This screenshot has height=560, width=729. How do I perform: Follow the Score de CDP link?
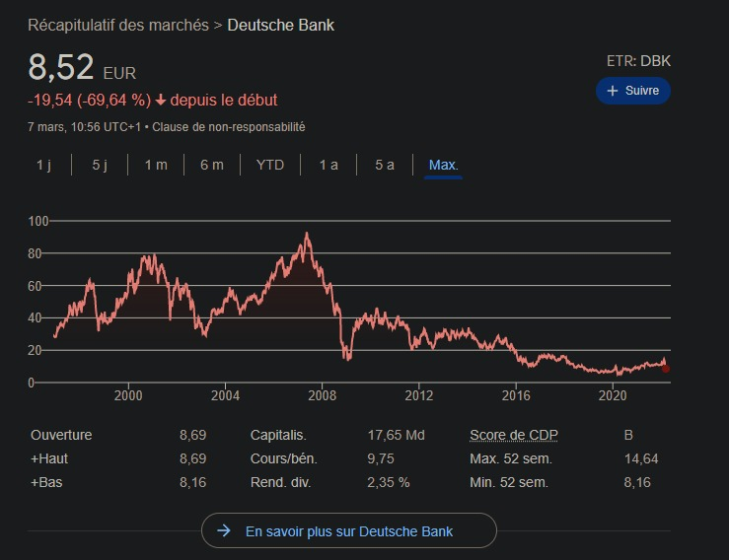pos(513,435)
